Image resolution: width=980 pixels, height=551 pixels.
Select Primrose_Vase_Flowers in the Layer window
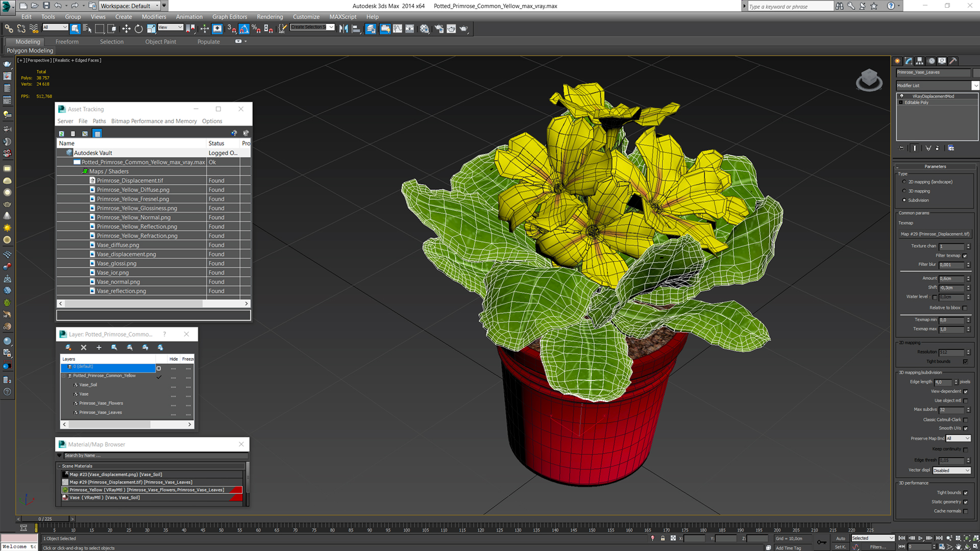[101, 403]
